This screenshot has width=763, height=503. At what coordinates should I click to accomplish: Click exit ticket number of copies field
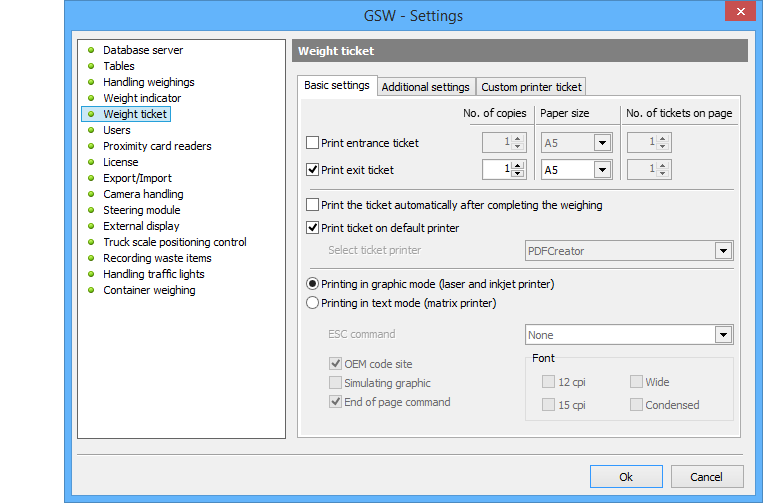(496, 170)
